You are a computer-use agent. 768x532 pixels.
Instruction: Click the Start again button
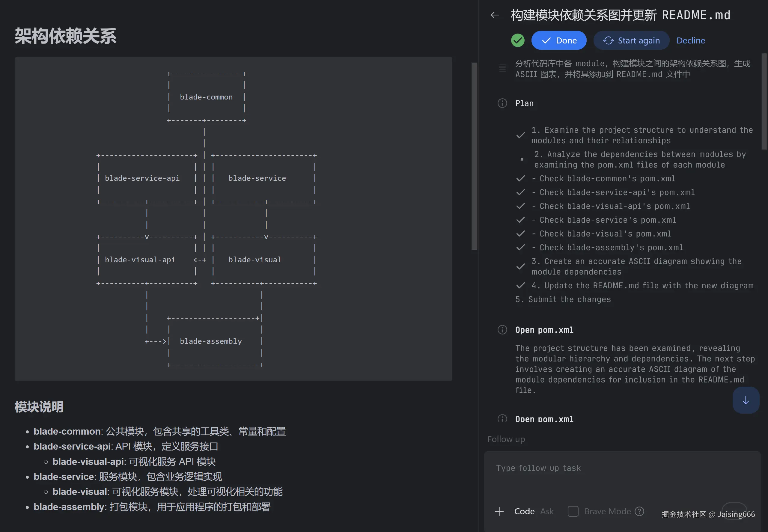click(x=631, y=40)
